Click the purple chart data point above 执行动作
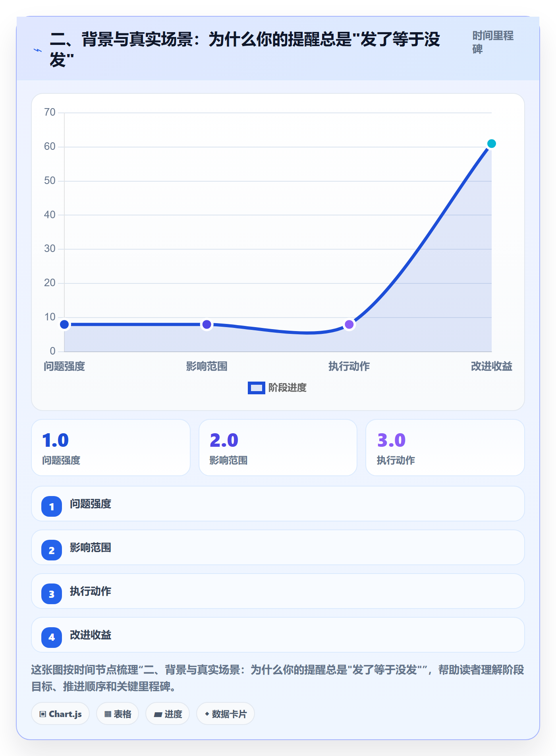 349,324
